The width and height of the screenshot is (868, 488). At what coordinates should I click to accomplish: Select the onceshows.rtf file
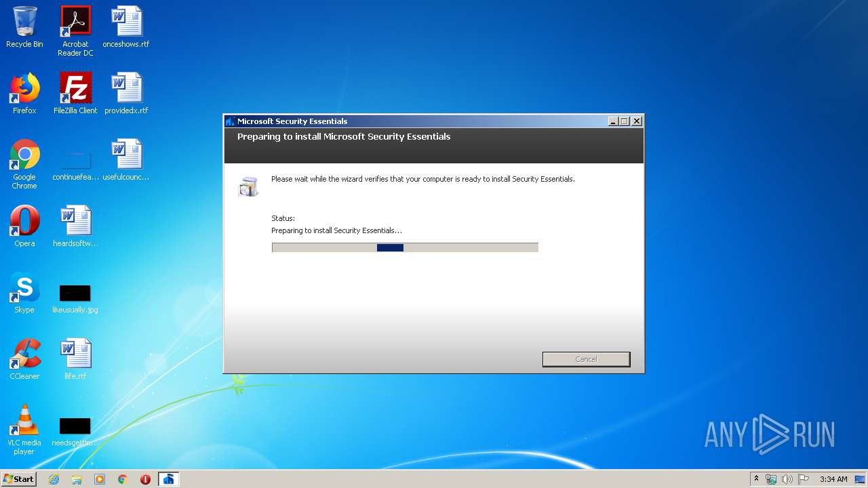pyautogui.click(x=126, y=27)
